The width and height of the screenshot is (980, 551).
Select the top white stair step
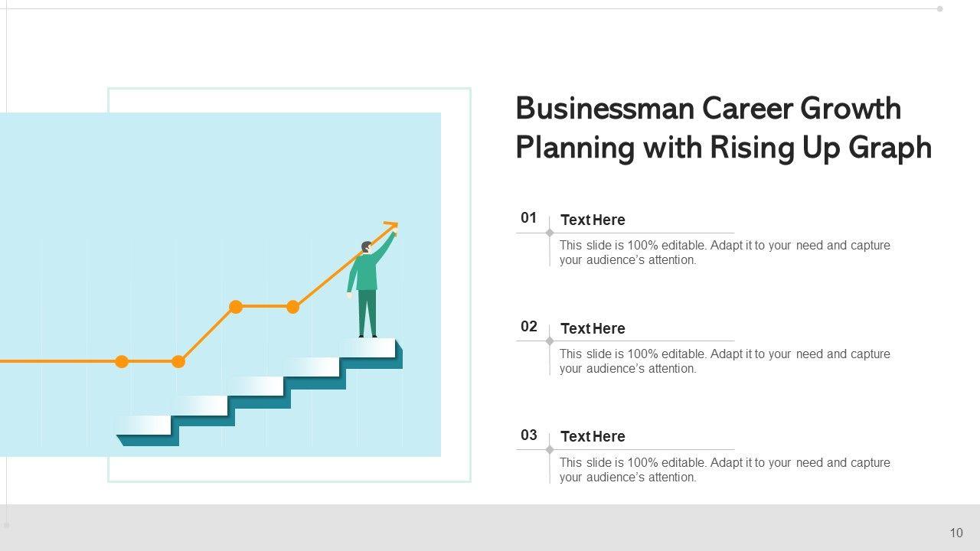[367, 347]
